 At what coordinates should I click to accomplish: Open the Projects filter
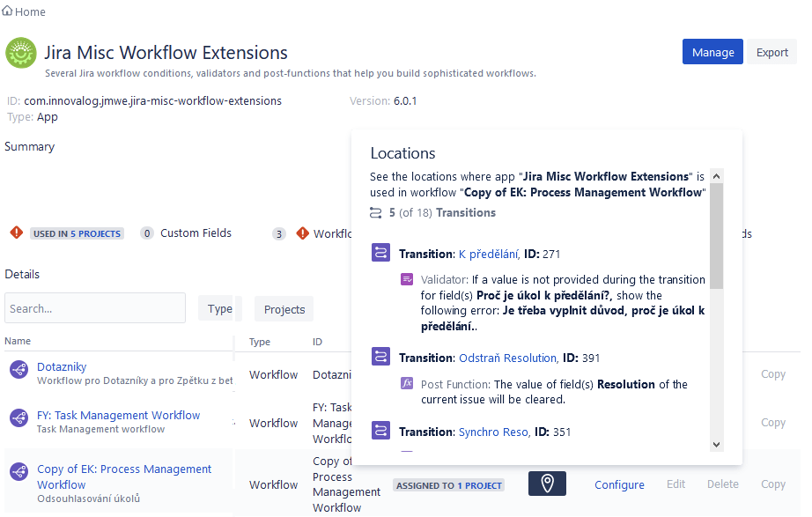point(284,308)
